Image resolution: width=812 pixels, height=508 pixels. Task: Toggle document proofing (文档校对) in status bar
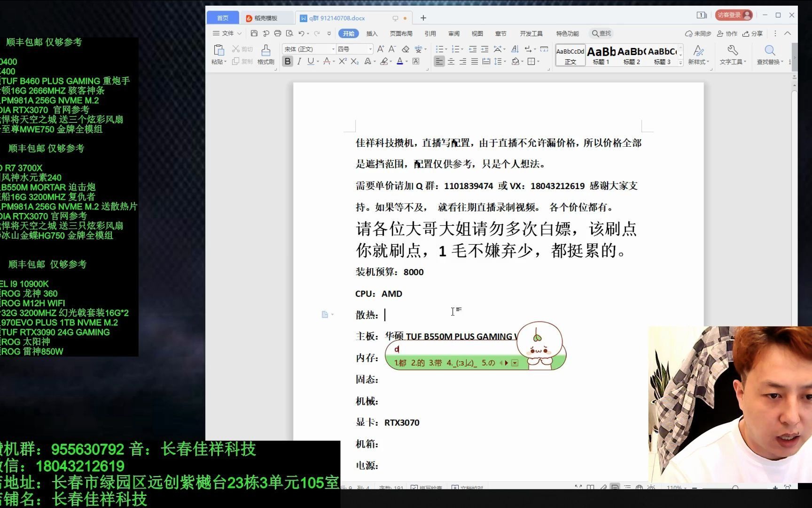point(467,487)
